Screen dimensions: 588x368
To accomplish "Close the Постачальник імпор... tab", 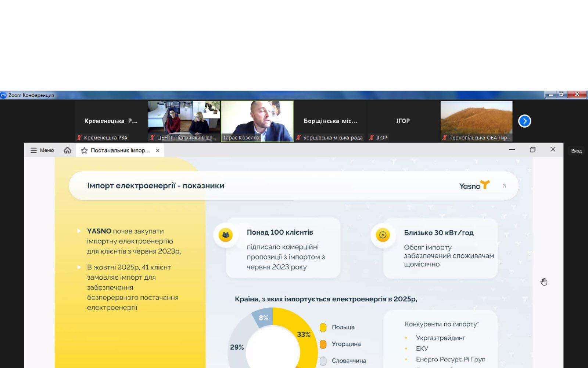I will (158, 151).
